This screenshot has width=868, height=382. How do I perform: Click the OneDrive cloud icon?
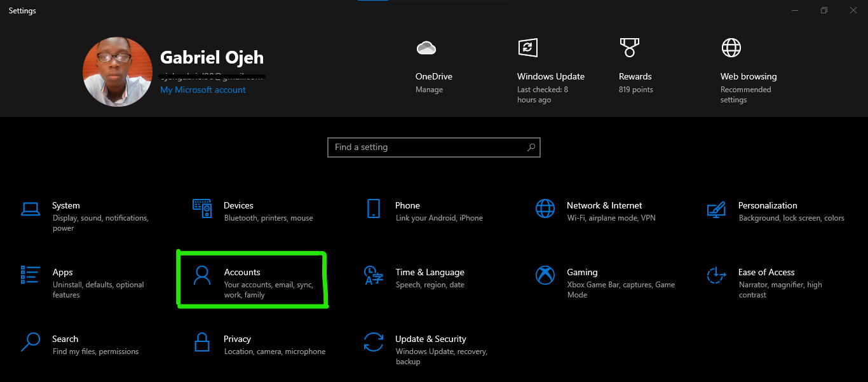point(426,48)
